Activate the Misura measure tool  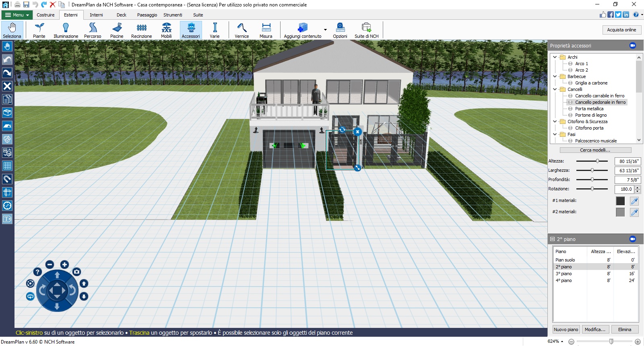[266, 30]
